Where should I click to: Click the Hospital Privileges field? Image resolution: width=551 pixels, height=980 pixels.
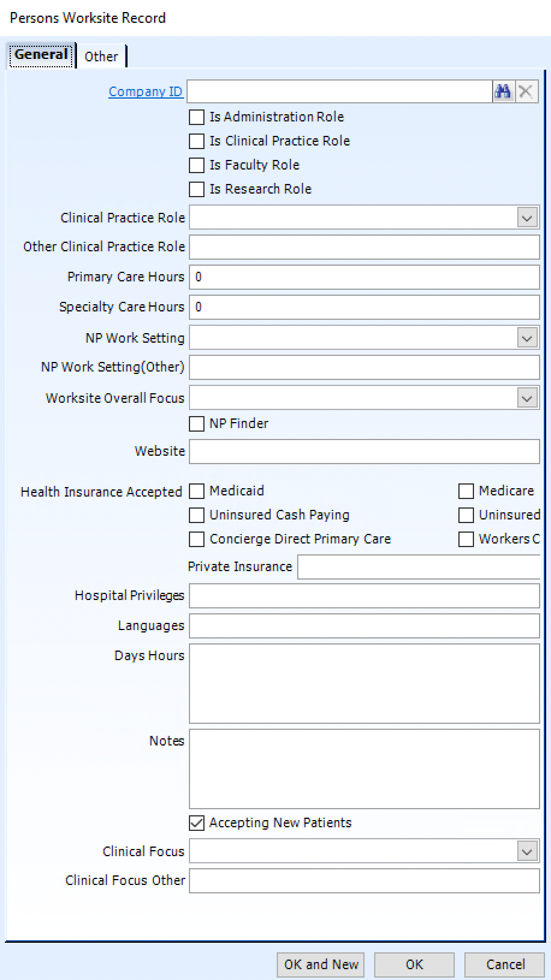pos(365,596)
